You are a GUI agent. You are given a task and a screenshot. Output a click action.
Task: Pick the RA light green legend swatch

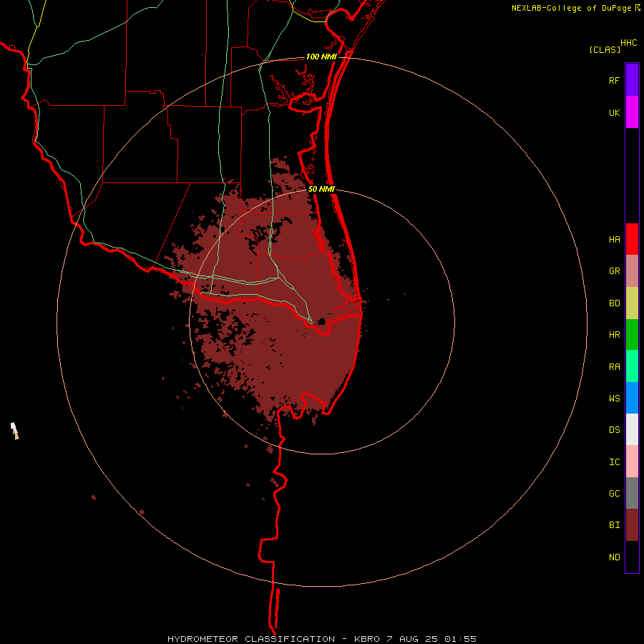click(632, 366)
